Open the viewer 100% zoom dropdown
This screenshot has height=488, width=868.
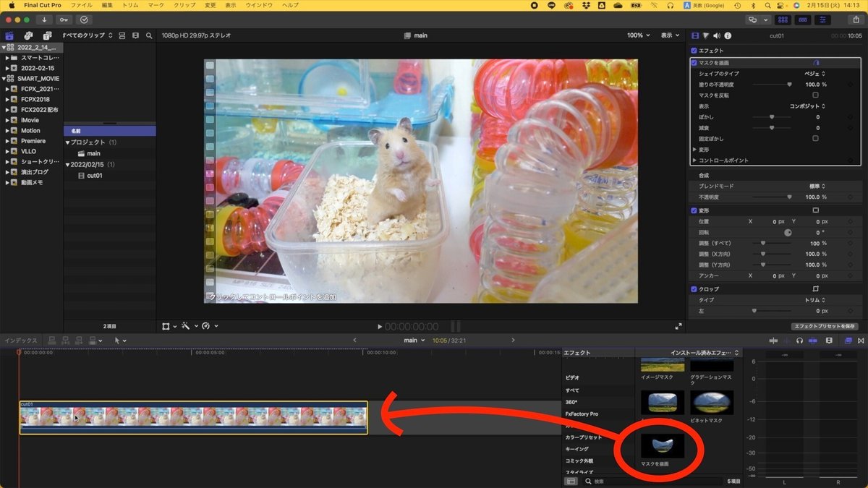pyautogui.click(x=638, y=35)
